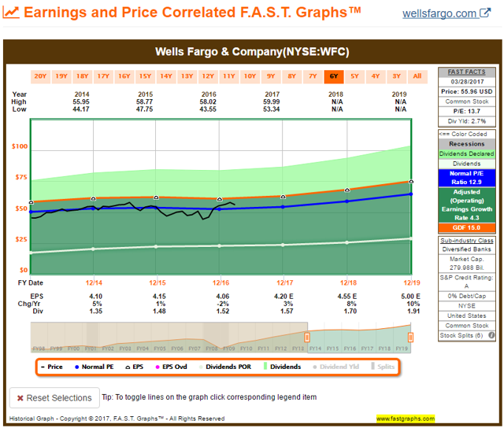Click the FAST FACTS heading
Viewport: 504px width, 428px height.
(467, 72)
